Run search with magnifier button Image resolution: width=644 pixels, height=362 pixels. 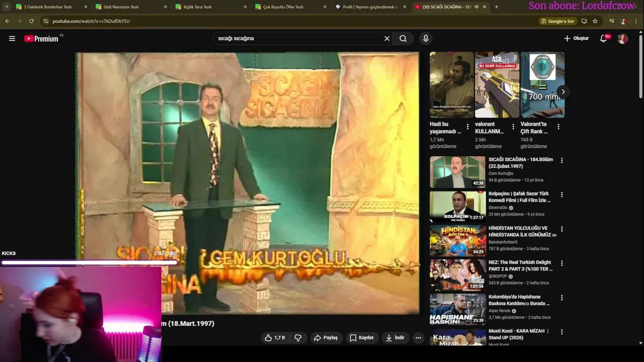pos(403,38)
